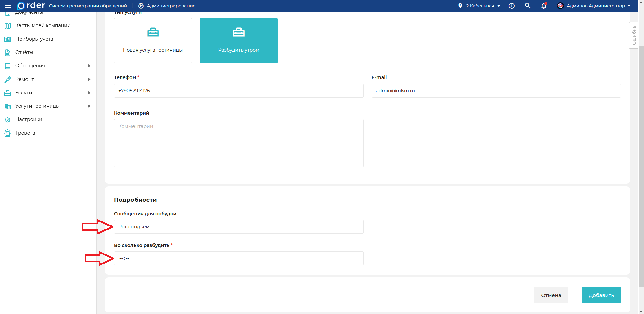Click the Приборы учёта meter icon
The image size is (644, 314).
pos(8,39)
